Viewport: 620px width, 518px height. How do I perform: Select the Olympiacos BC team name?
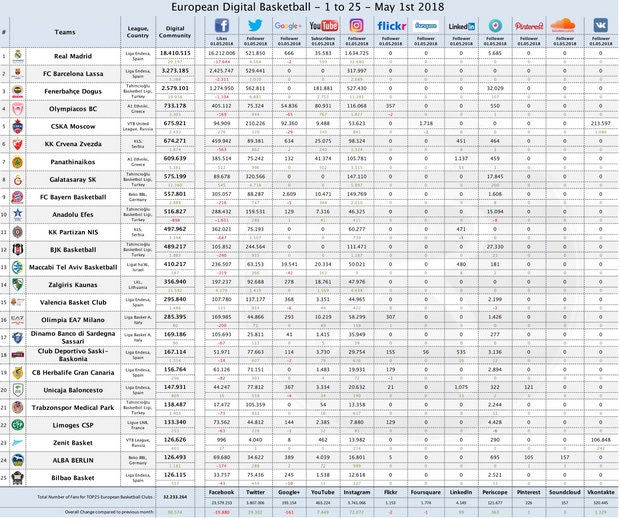click(73, 109)
